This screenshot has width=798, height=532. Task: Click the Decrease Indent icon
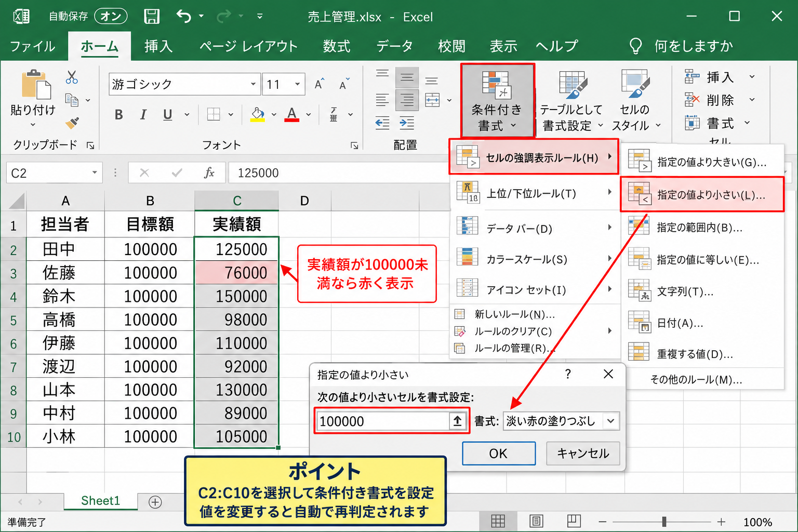[382, 123]
